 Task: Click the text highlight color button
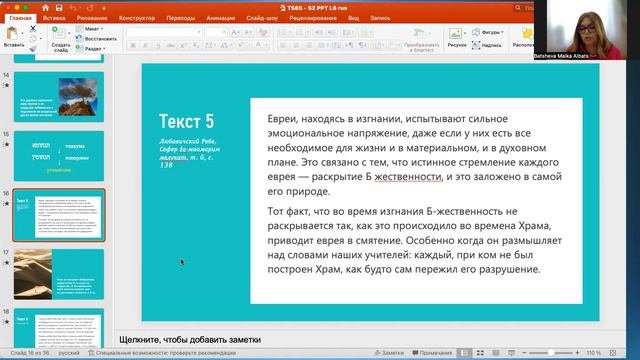point(240,45)
